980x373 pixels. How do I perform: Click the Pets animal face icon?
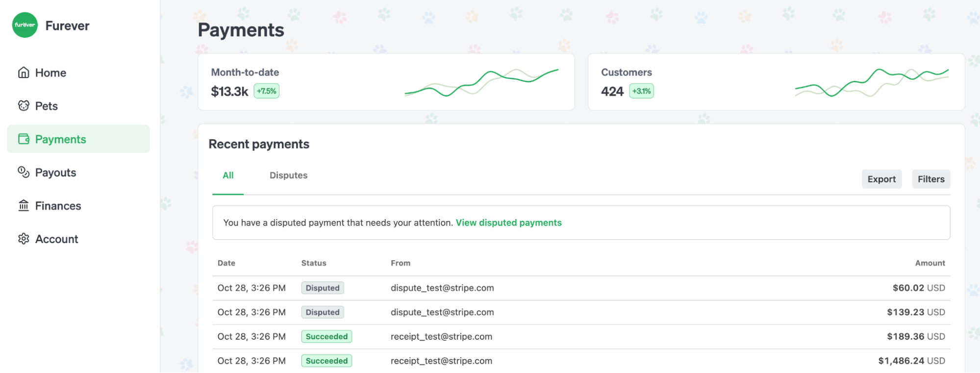(24, 106)
